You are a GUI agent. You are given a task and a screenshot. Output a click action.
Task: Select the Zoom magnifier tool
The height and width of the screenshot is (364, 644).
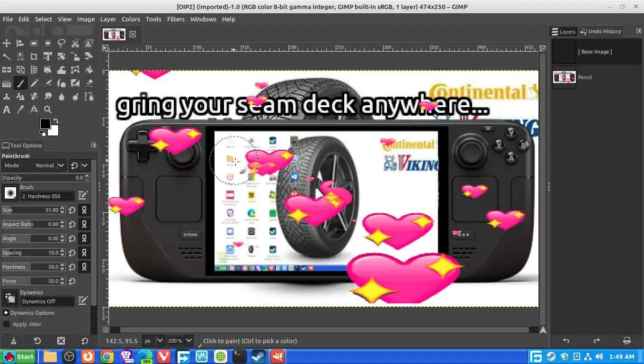point(48,109)
